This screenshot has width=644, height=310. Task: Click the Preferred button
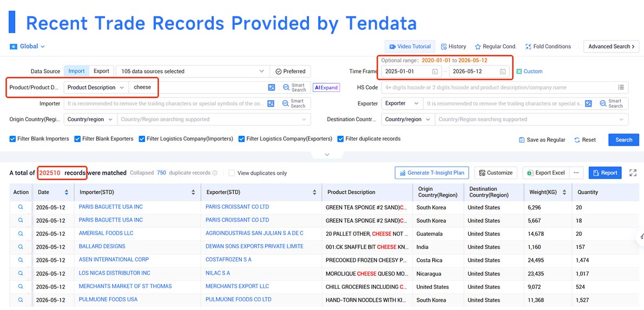pos(291,71)
